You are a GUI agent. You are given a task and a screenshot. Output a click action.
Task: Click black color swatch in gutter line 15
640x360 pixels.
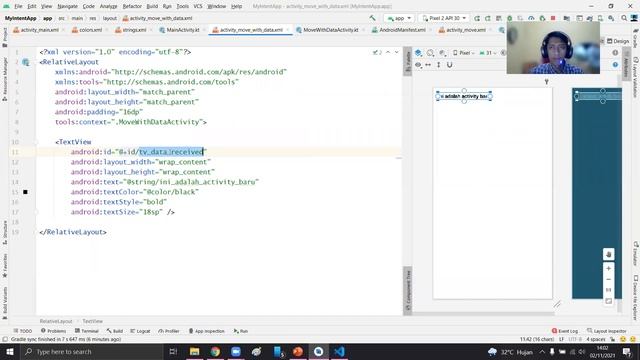[25, 192]
